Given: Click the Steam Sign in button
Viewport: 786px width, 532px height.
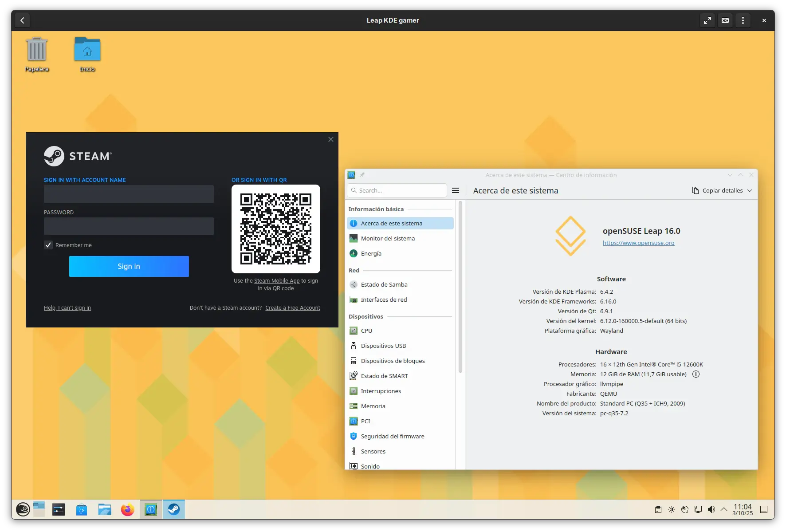Looking at the screenshot, I should coord(129,266).
